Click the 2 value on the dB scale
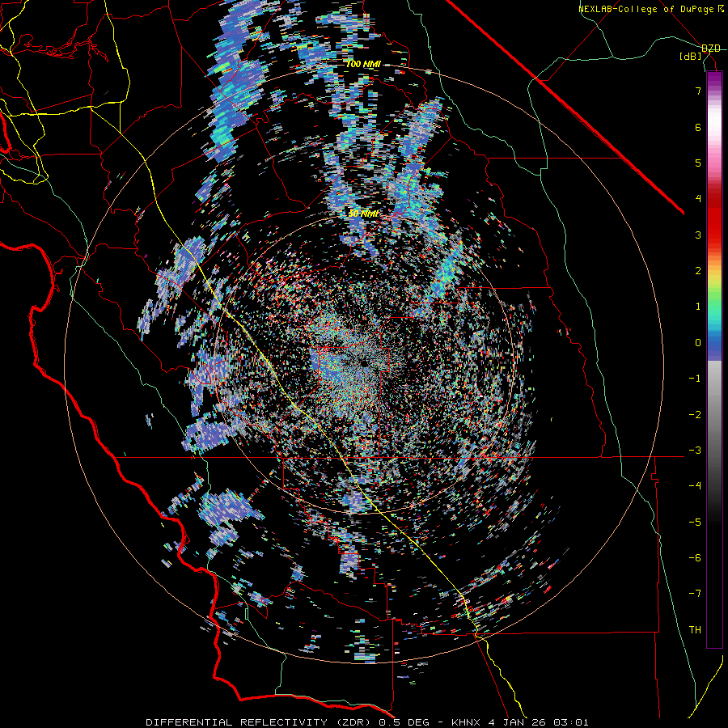 (698, 271)
